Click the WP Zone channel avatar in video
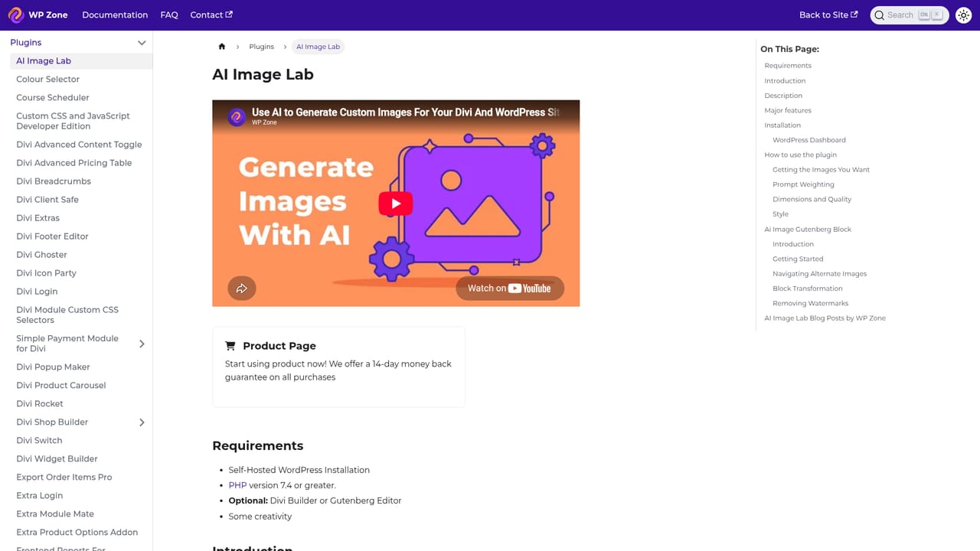Viewport: 980px width, 551px height. coord(237,116)
